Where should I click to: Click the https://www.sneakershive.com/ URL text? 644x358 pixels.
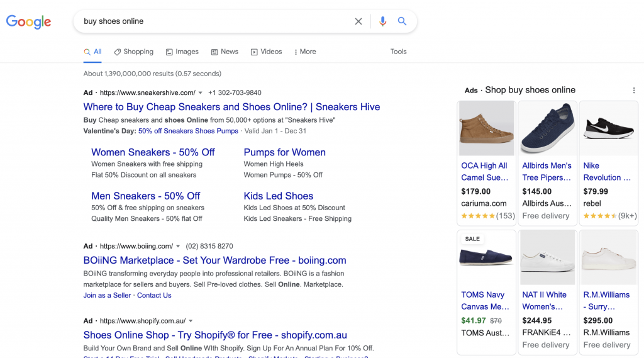coord(147,93)
